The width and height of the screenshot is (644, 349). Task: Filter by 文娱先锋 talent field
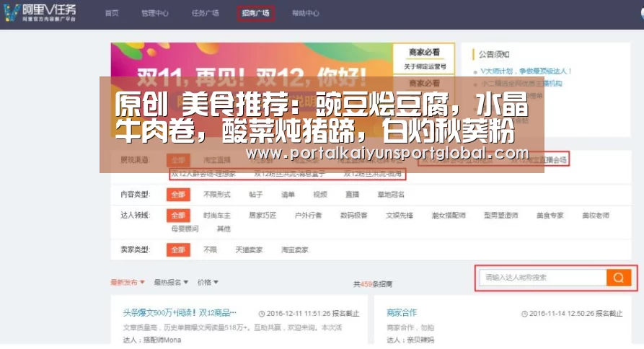coord(400,216)
